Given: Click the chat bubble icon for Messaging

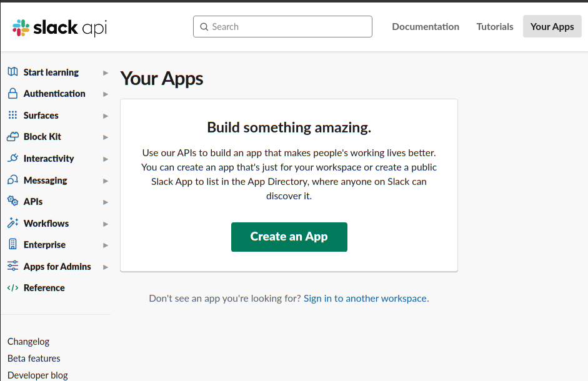Looking at the screenshot, I should pos(12,181).
